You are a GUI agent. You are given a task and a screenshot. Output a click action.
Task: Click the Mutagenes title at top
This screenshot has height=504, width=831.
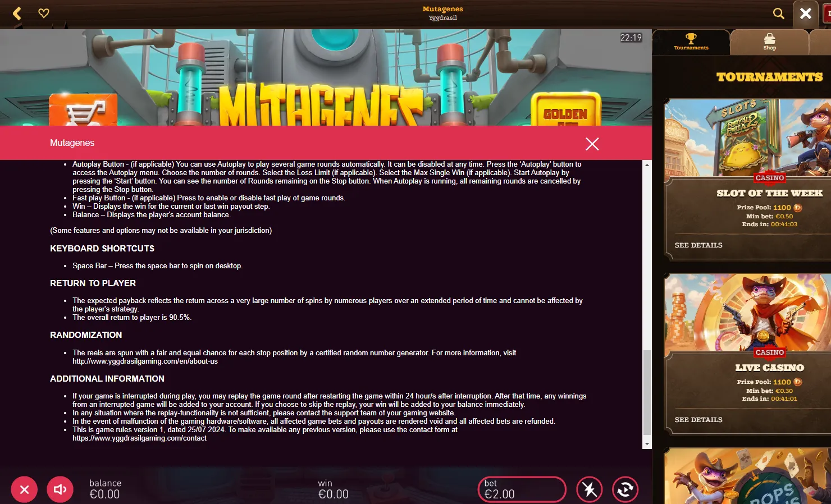point(443,9)
